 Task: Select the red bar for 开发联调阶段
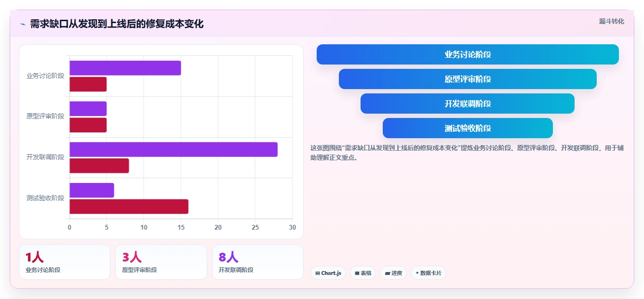pyautogui.click(x=99, y=166)
